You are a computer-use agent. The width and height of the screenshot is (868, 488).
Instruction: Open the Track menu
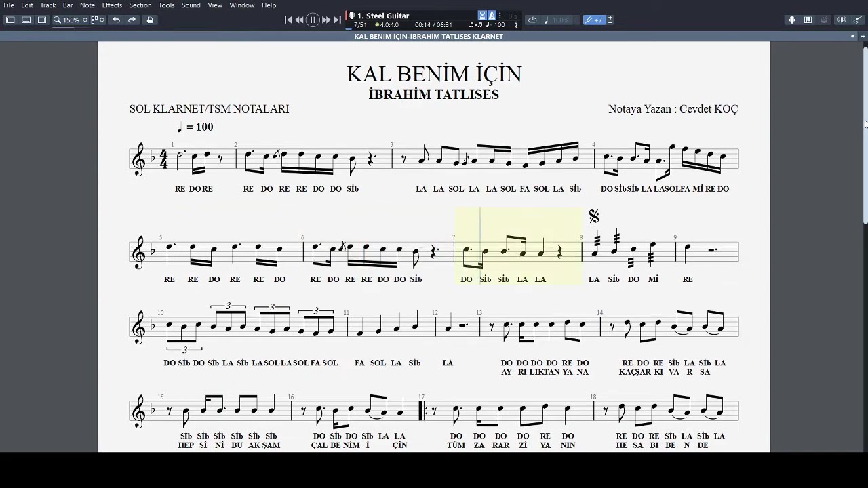click(47, 5)
